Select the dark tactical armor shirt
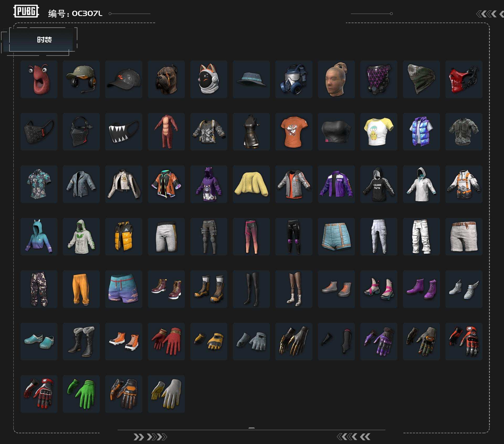 coord(464,132)
